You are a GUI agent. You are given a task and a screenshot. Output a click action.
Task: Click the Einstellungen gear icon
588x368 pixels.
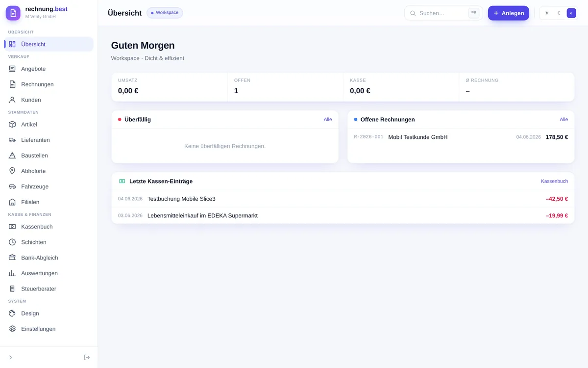pos(12,329)
